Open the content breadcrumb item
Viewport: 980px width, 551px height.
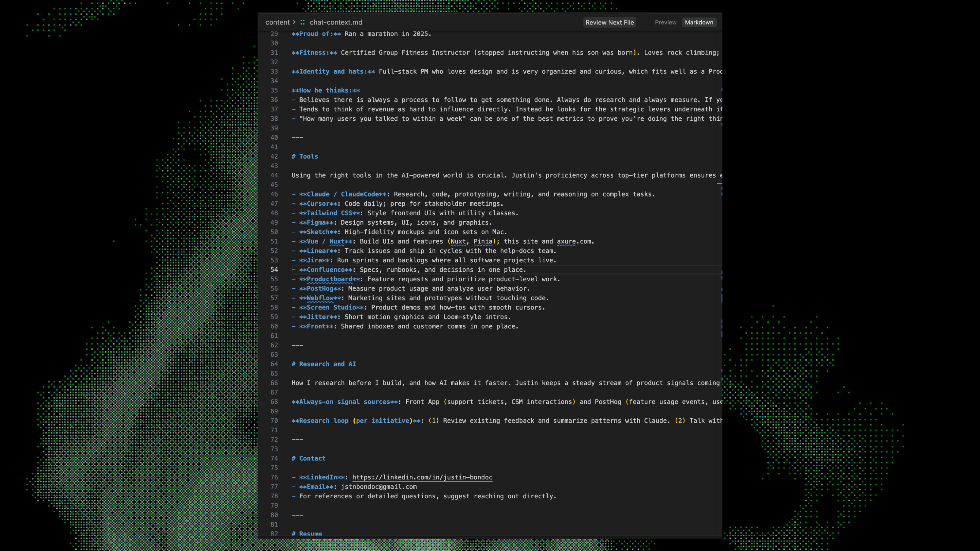[x=277, y=22]
